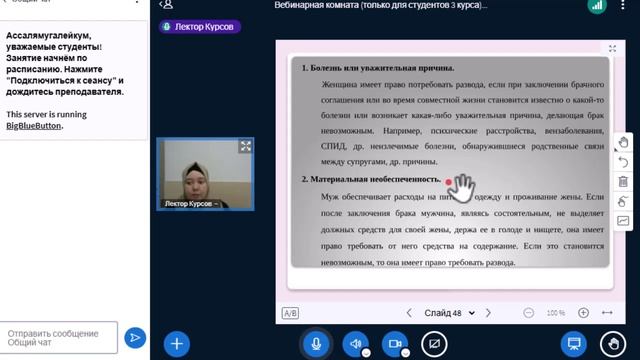
Task: Open audio device options arrow
Action: pyautogui.click(x=366, y=353)
